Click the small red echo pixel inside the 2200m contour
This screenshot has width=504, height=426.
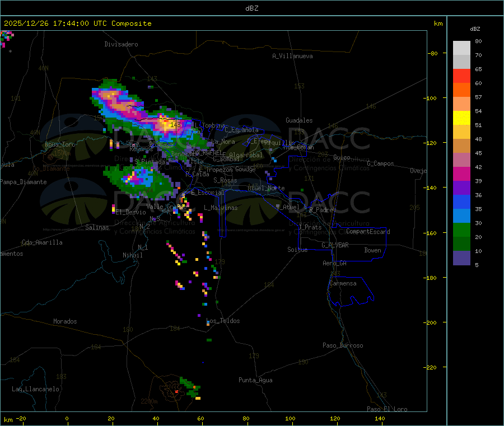176,392
